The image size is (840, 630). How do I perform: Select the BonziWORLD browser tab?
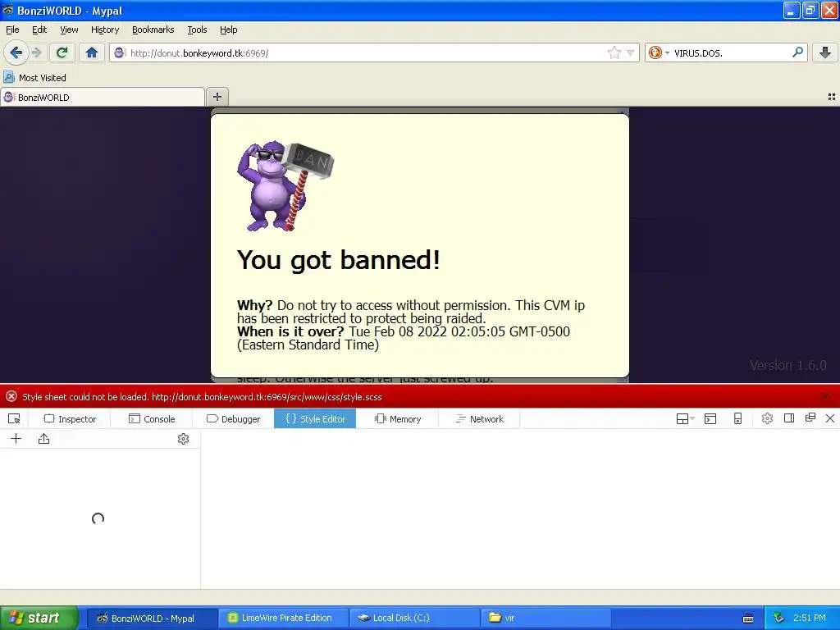click(x=103, y=97)
